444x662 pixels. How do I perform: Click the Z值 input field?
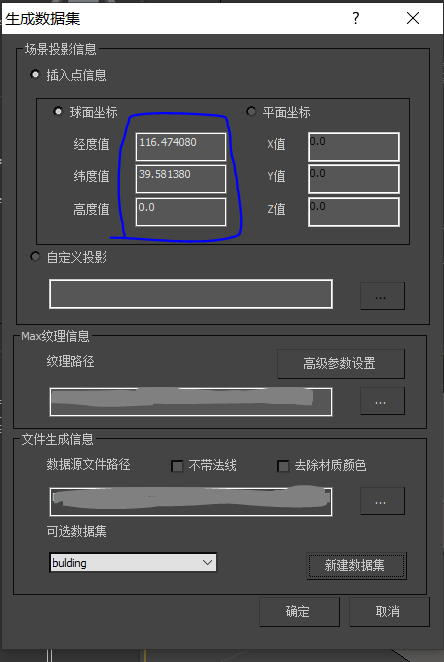[x=354, y=212]
